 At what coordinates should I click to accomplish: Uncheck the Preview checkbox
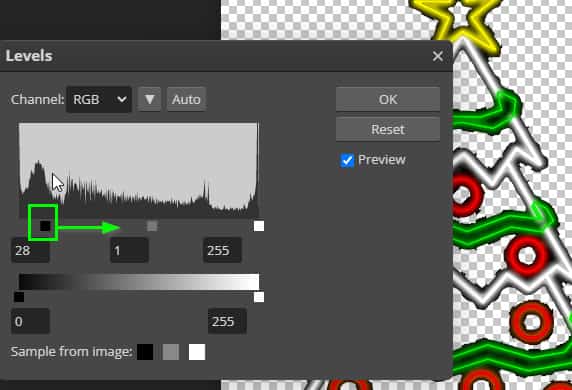pyautogui.click(x=347, y=160)
